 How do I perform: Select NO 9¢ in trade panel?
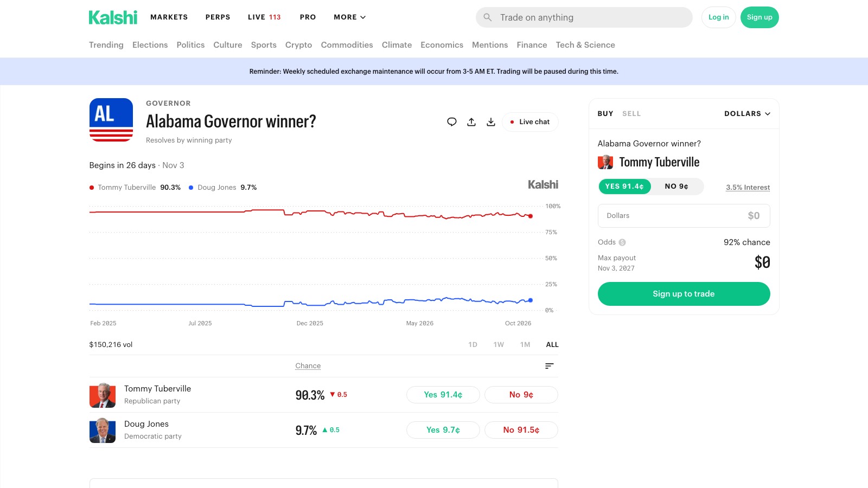point(676,187)
